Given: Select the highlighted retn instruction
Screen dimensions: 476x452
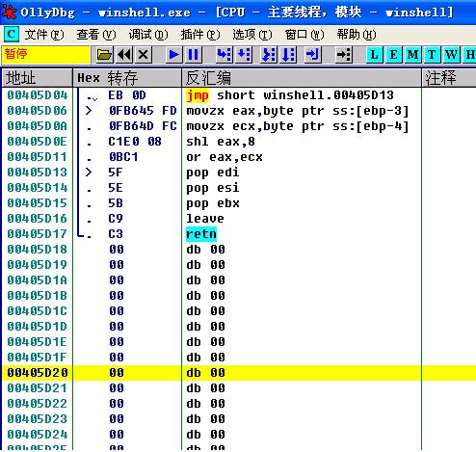Looking at the screenshot, I should (x=201, y=234).
